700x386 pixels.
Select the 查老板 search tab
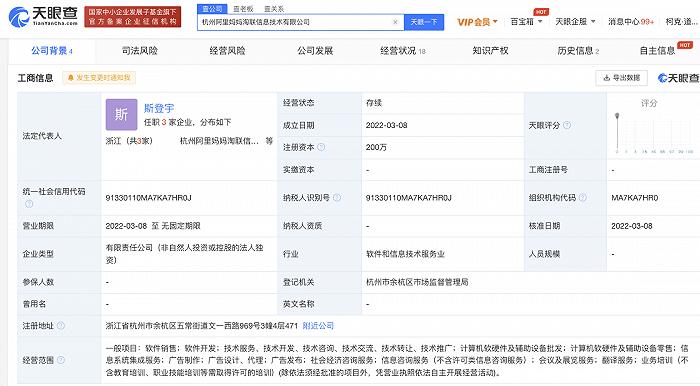[x=243, y=9]
